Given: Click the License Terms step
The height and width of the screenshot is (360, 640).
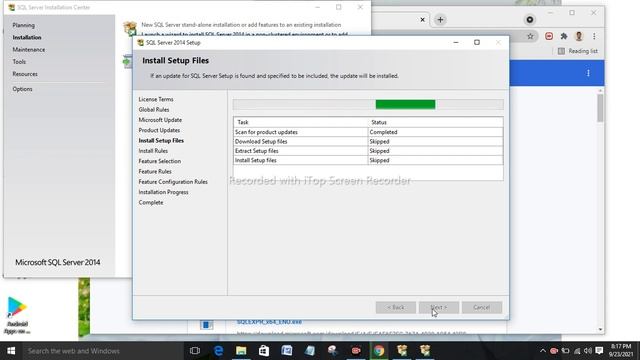Looking at the screenshot, I should point(156,99).
